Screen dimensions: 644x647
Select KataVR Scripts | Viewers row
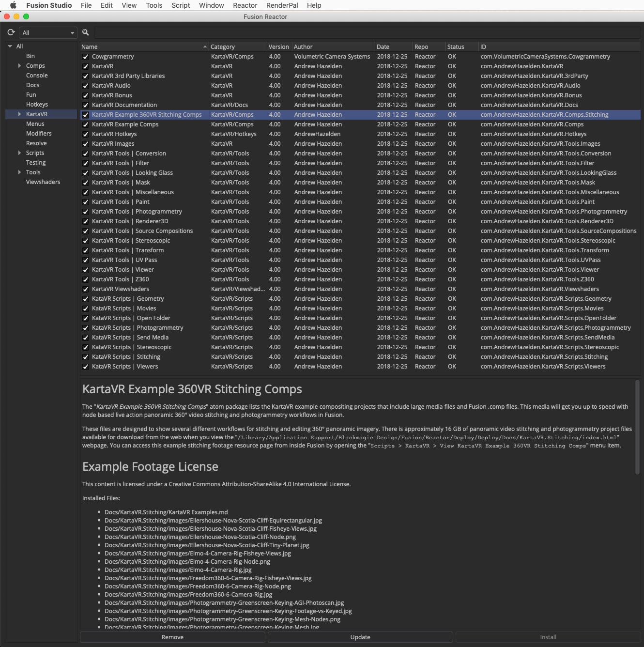click(x=360, y=367)
